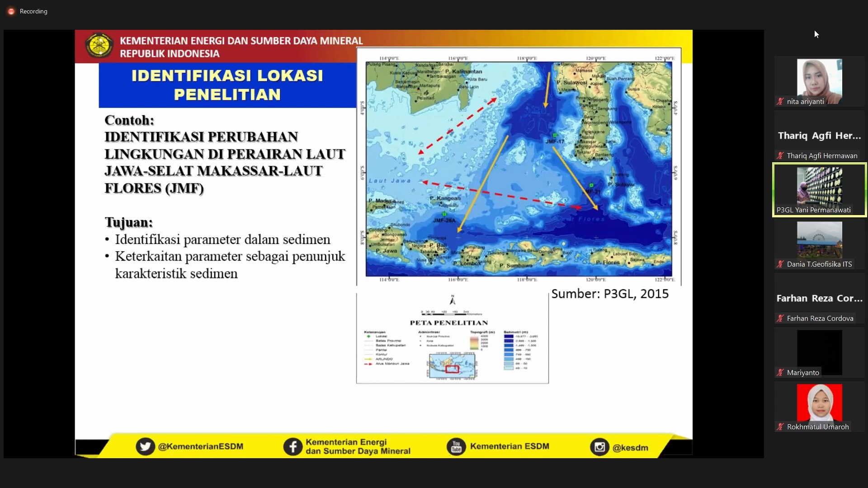Click the Recording label text
Screen dimensions: 868x488
(33, 11)
